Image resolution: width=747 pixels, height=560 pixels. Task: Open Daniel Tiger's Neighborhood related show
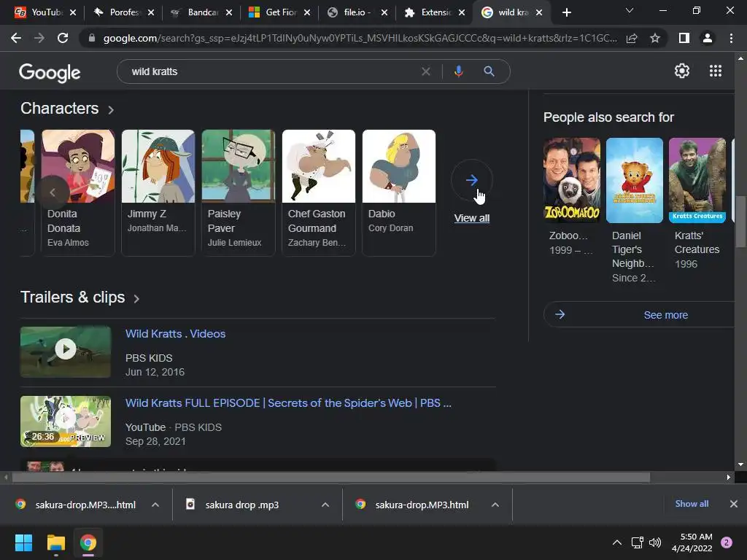pyautogui.click(x=635, y=211)
